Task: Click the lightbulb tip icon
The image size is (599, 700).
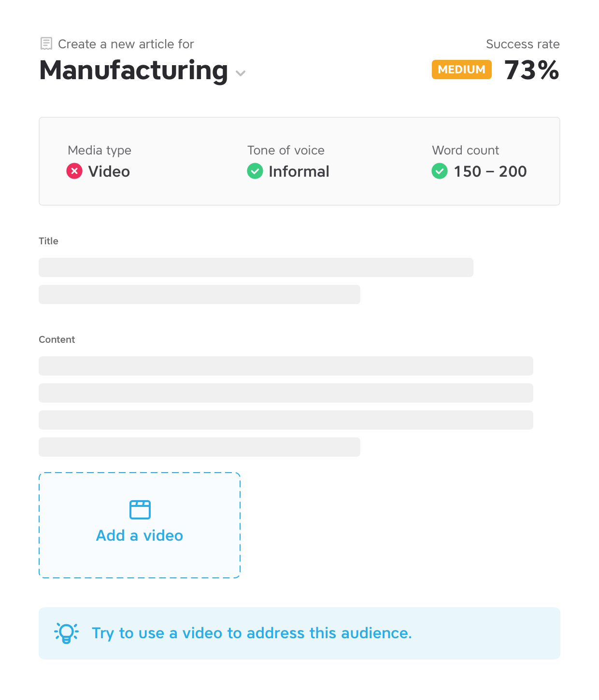Action: (x=67, y=633)
